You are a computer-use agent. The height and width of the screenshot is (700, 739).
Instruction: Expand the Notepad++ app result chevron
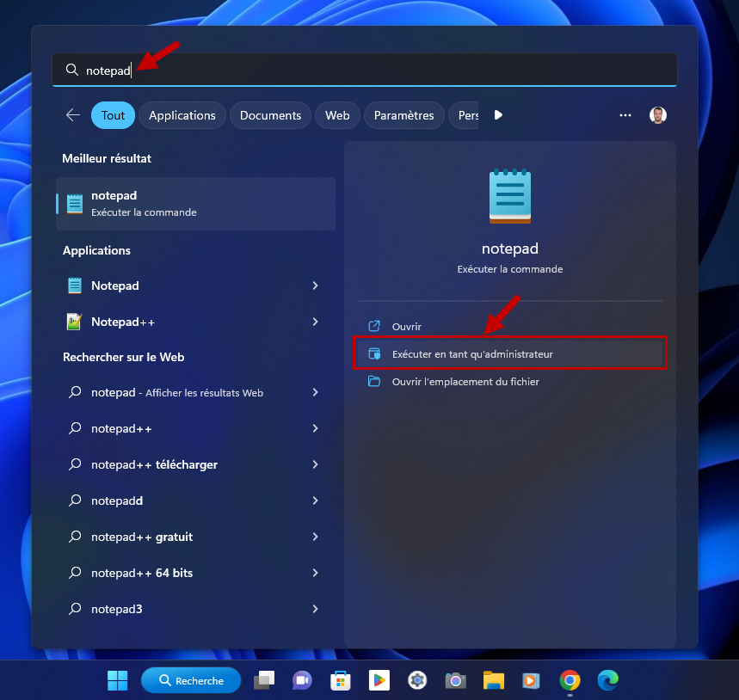315,322
